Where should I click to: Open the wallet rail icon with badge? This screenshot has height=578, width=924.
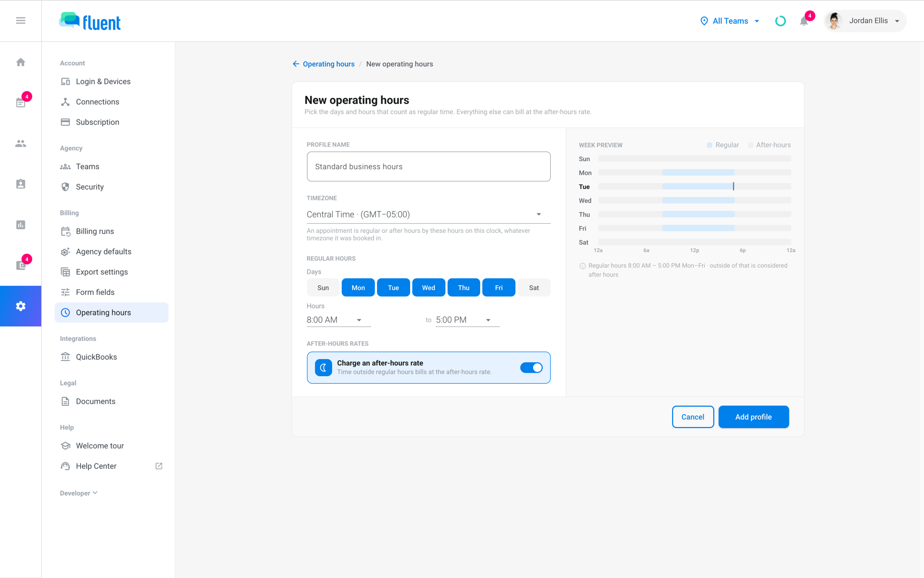point(20,265)
